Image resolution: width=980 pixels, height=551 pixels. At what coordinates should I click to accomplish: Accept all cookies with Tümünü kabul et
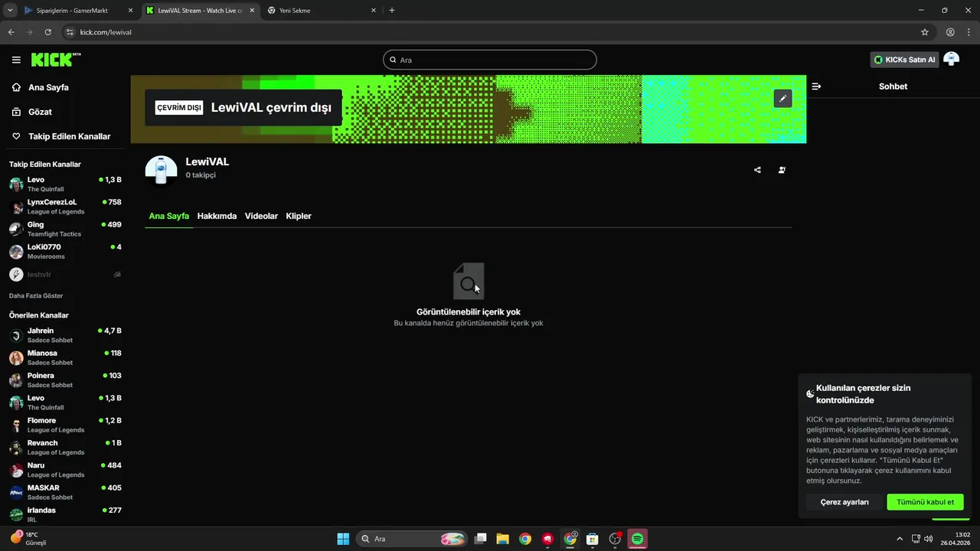pyautogui.click(x=925, y=502)
